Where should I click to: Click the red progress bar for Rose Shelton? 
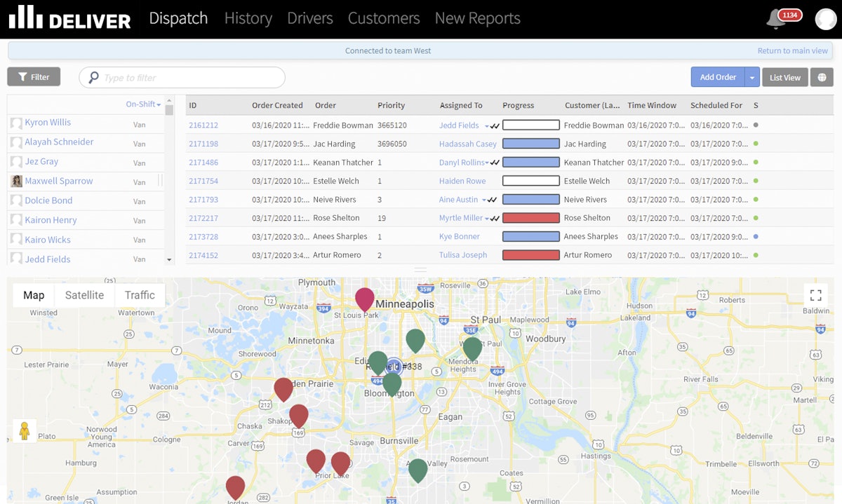pyautogui.click(x=531, y=218)
